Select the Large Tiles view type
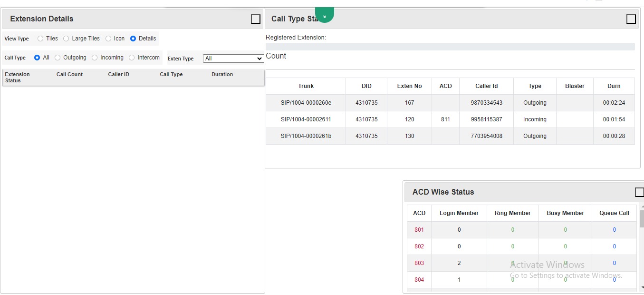The width and height of the screenshot is (644, 295). [x=66, y=39]
